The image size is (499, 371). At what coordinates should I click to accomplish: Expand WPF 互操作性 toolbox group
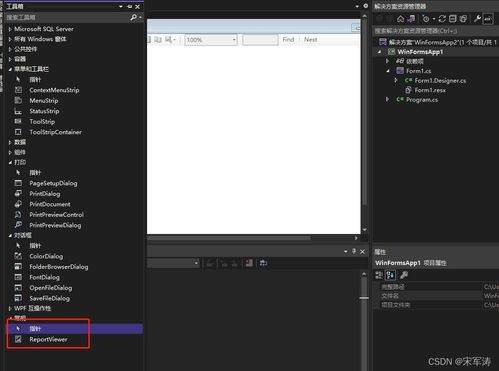click(x=10, y=308)
